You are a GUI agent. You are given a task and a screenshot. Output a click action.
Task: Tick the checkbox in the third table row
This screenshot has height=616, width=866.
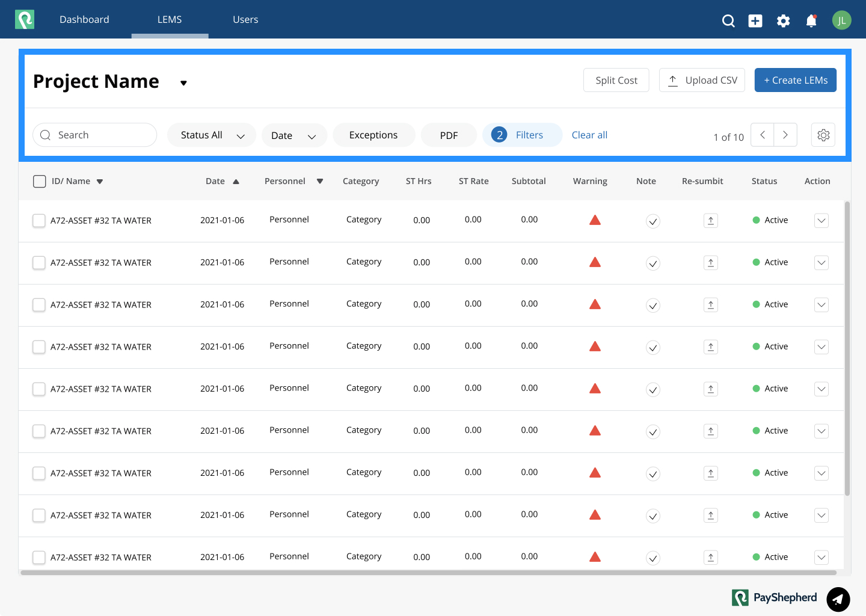tap(39, 305)
